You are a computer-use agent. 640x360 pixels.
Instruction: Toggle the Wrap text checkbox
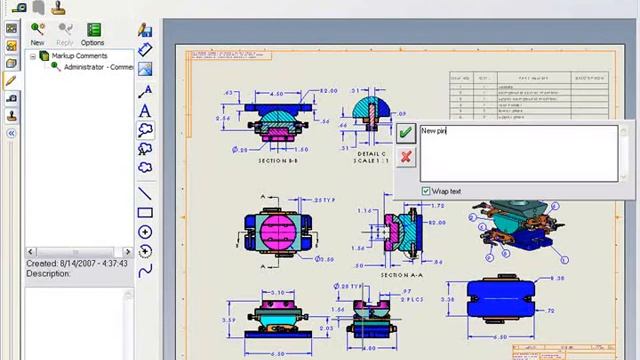(x=426, y=191)
